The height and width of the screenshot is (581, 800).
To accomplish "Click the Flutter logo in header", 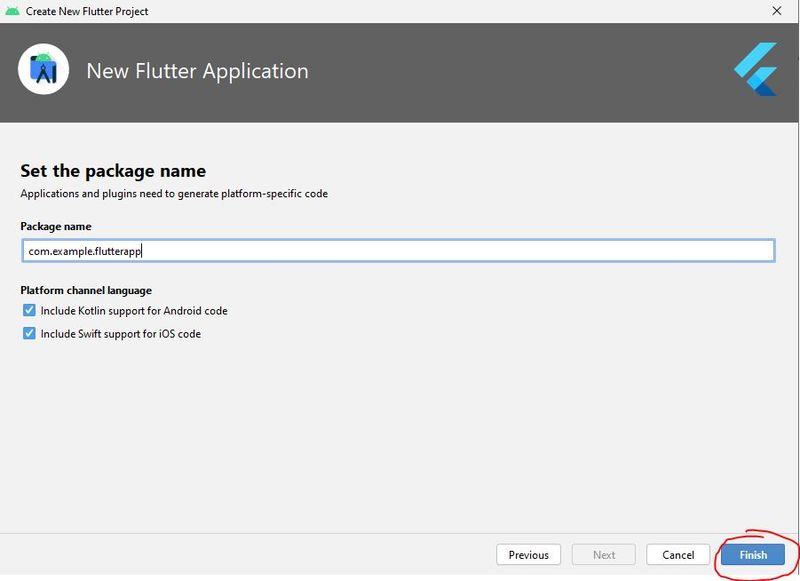I will 756,69.
